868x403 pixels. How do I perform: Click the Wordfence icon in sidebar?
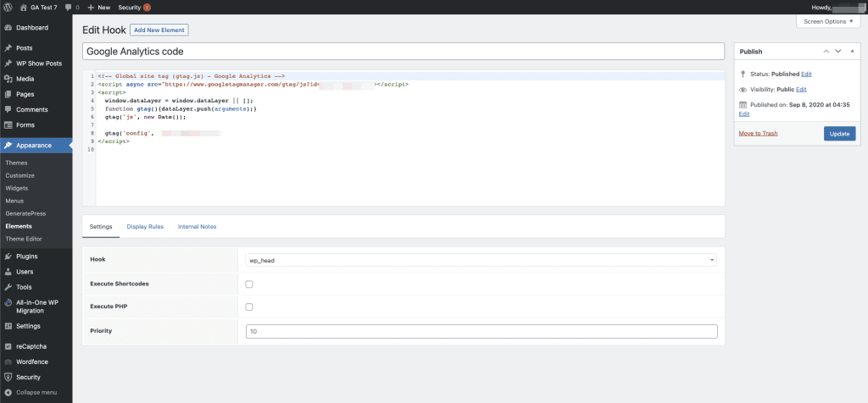point(8,362)
